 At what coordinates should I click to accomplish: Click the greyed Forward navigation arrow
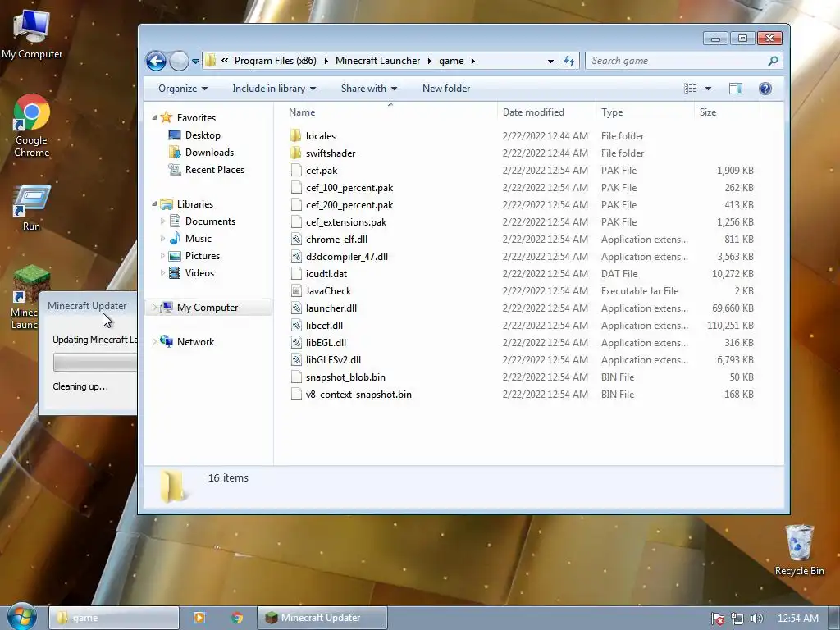click(179, 61)
